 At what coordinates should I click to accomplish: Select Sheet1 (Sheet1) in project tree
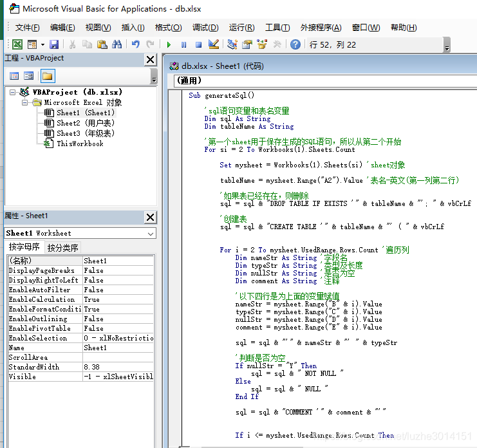coord(86,113)
